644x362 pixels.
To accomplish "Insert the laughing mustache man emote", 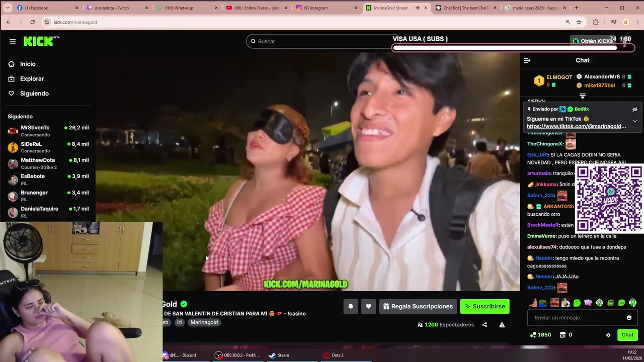I will click(554, 303).
